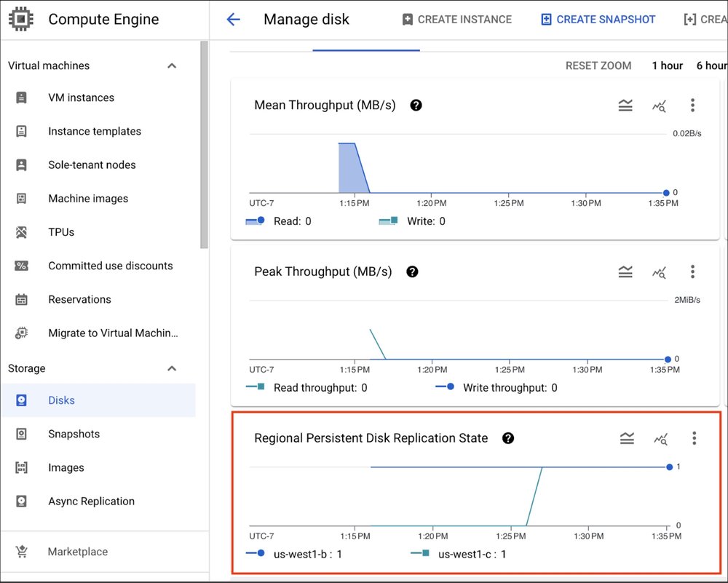Open Snapshots page
Image resolution: width=728 pixels, height=583 pixels.
[x=74, y=434]
